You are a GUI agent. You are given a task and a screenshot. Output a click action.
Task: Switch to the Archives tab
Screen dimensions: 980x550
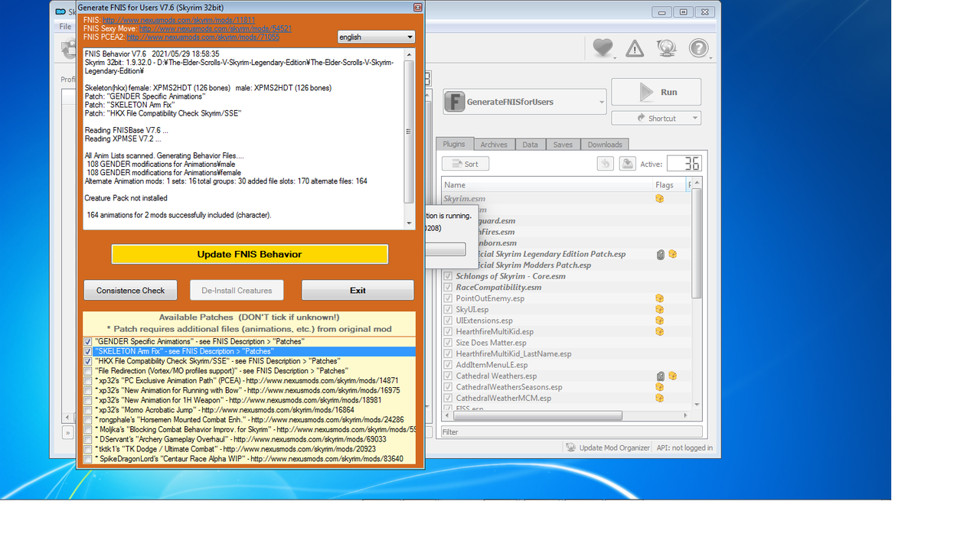coord(494,145)
